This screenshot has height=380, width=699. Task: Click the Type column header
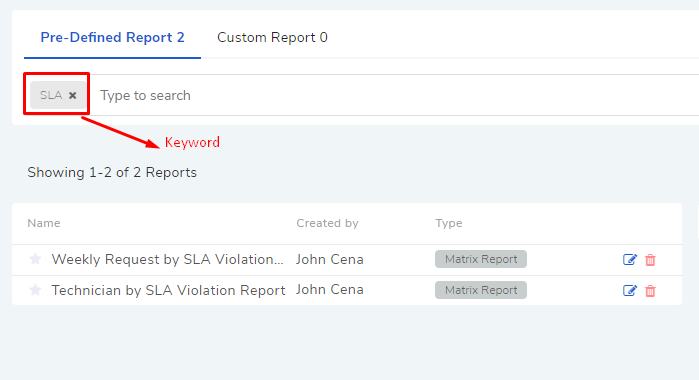pos(448,223)
